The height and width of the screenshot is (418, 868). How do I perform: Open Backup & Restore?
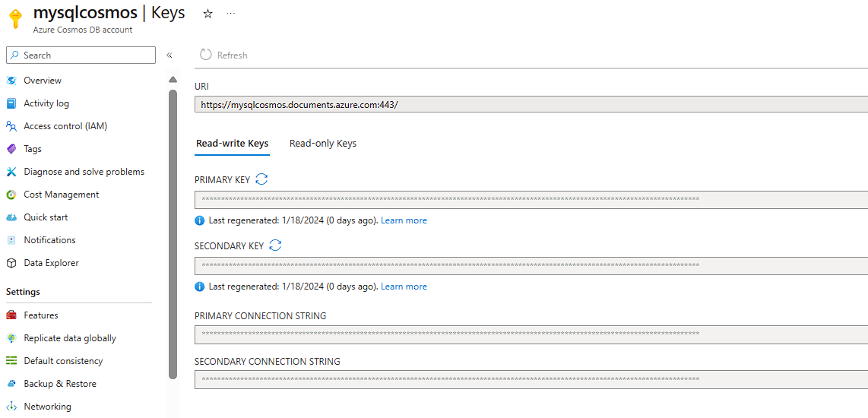[60, 384]
